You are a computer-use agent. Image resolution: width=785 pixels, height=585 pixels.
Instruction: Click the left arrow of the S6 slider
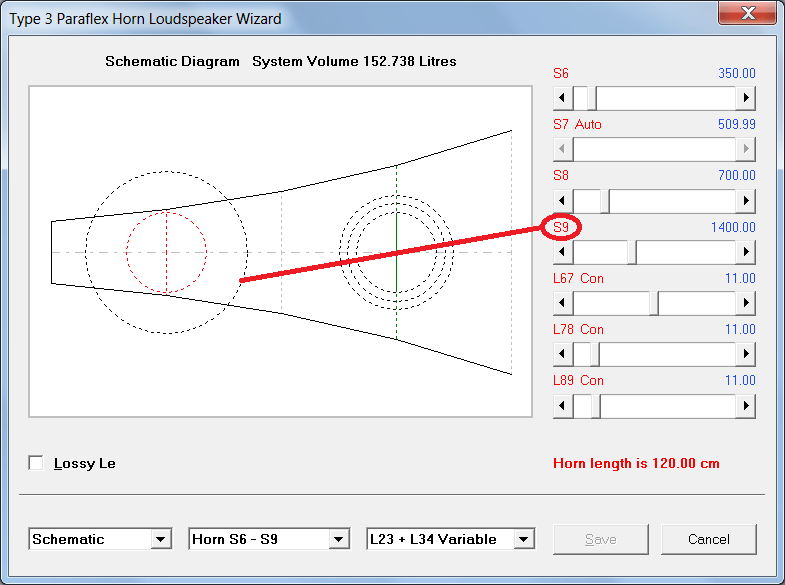[563, 98]
